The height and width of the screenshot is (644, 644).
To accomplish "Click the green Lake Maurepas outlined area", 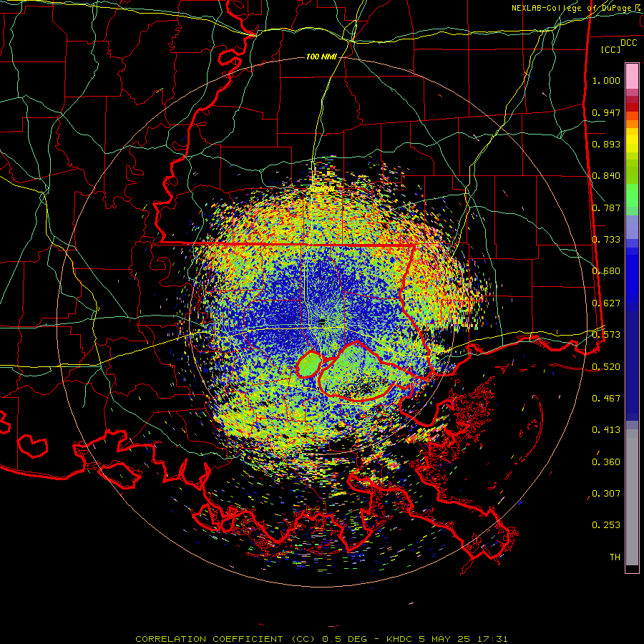I will point(310,364).
